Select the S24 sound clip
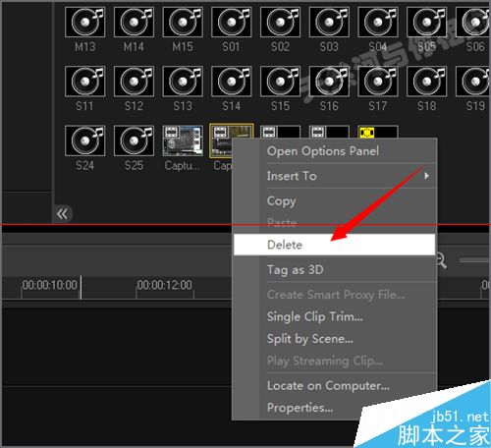This screenshot has width=491, height=448. tap(85, 140)
